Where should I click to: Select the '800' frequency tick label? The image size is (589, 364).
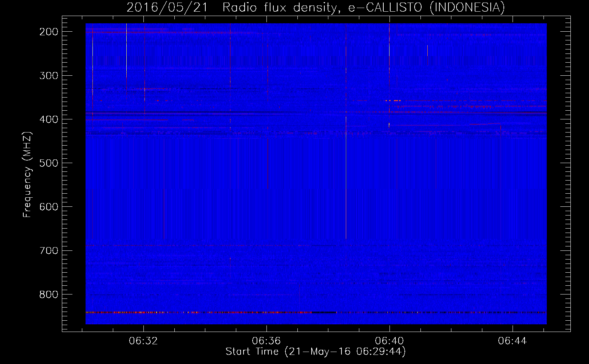tap(49, 294)
